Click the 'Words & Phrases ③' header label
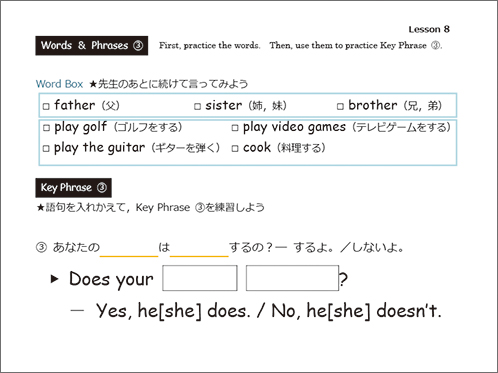Screen dimensions: 498x373 point(92,45)
